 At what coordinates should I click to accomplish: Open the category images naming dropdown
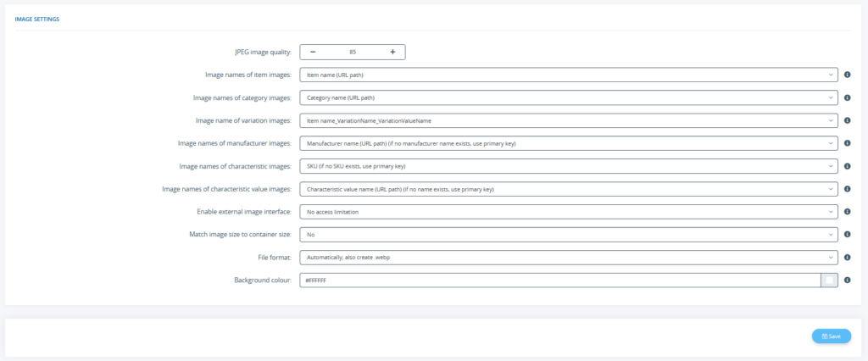click(569, 97)
